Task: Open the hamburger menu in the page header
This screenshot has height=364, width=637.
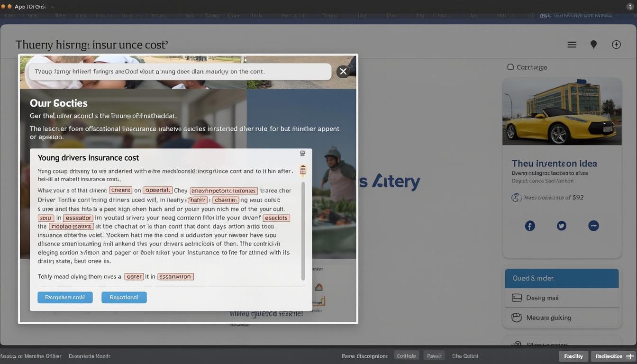Action: 572,45
